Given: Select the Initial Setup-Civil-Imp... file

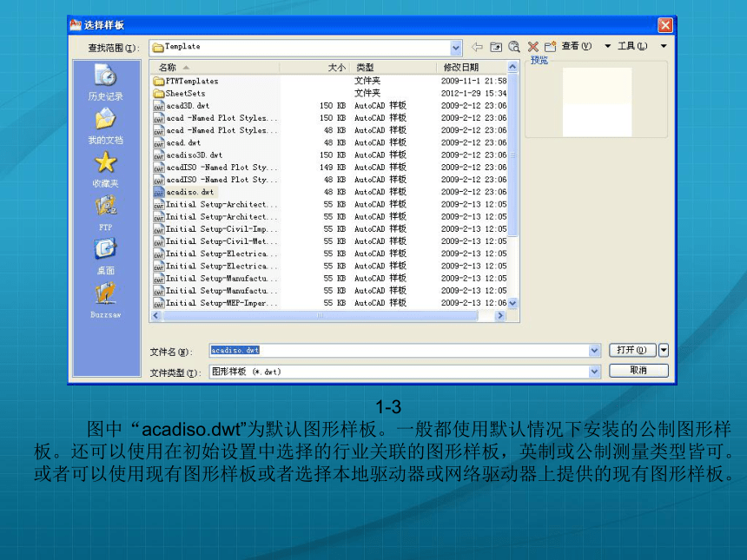Looking at the screenshot, I should point(221,229).
